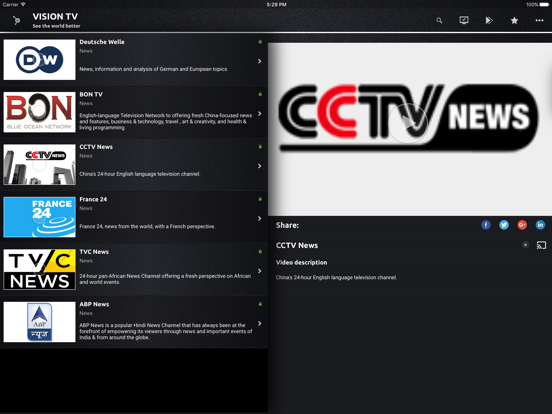This screenshot has height=414, width=552.
Task: Click TVC News pan-African channel description
Action: click(x=165, y=279)
